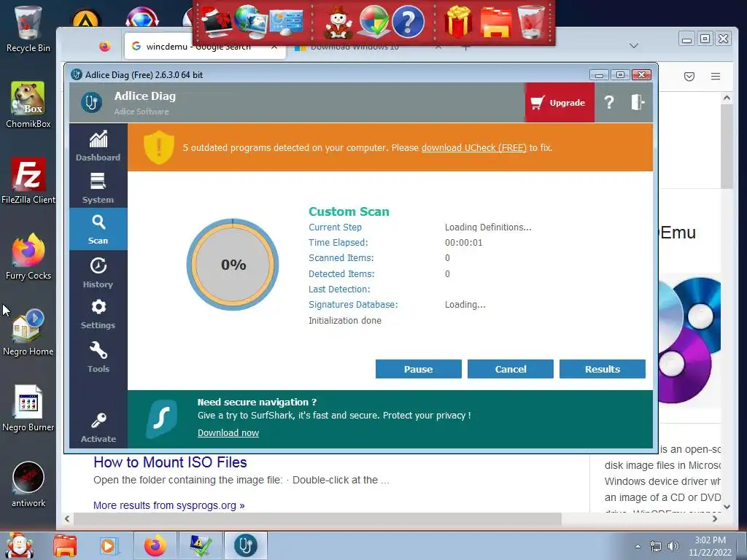Switch to Firefox on taskbar
The image size is (747, 560).
tap(155, 545)
